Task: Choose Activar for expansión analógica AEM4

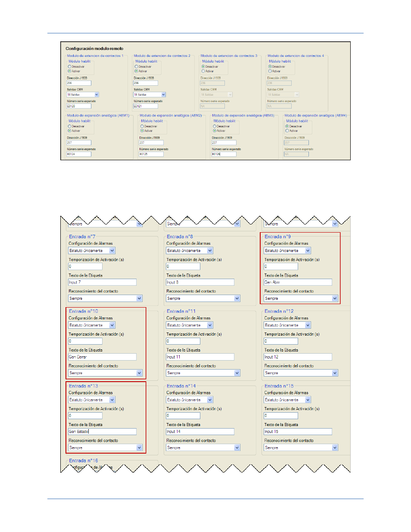Action: coord(287,131)
